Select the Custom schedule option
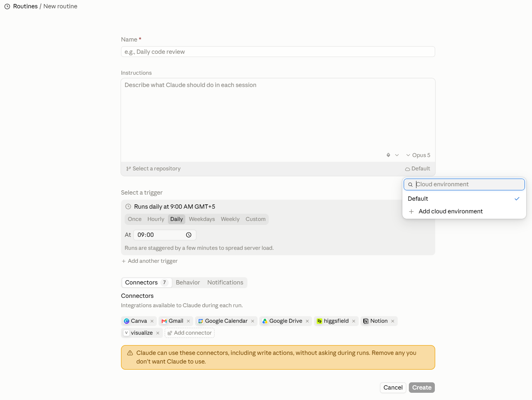The height and width of the screenshot is (400, 532). pos(255,219)
